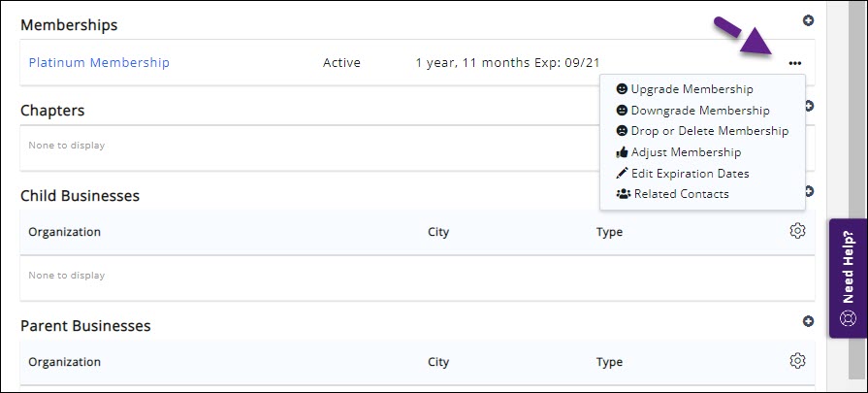Viewport: 868px width, 393px height.
Task: Open the Need Help? side tab
Action: [x=847, y=278]
